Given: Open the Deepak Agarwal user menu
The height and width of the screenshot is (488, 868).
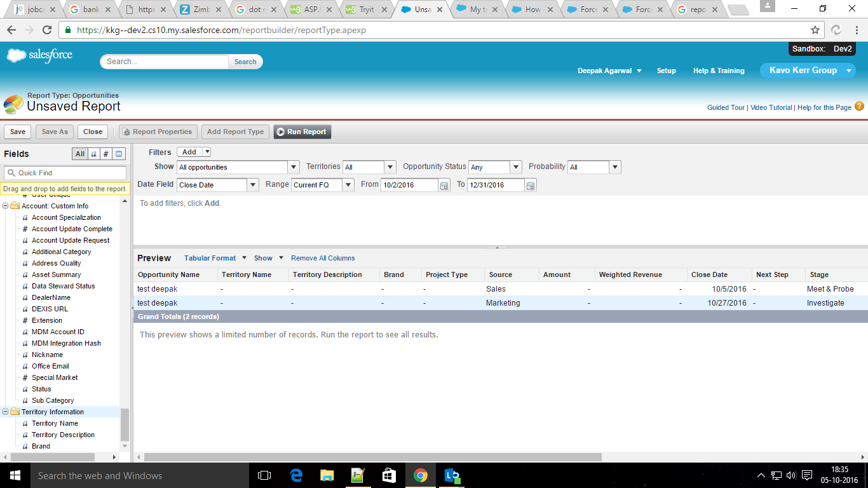Looking at the screenshot, I should tap(609, 71).
